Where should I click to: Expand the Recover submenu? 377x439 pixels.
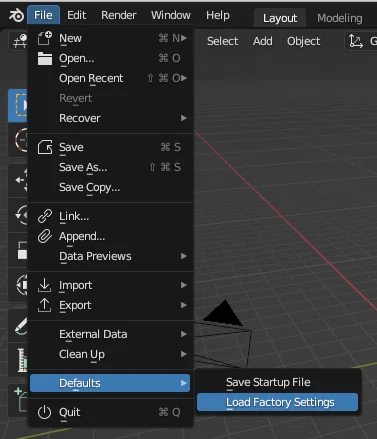pyautogui.click(x=110, y=118)
